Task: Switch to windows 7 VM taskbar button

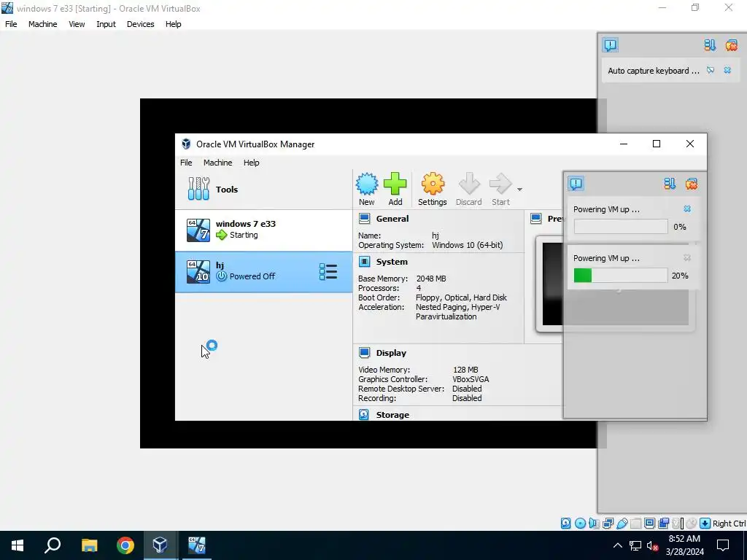Action: (196, 545)
